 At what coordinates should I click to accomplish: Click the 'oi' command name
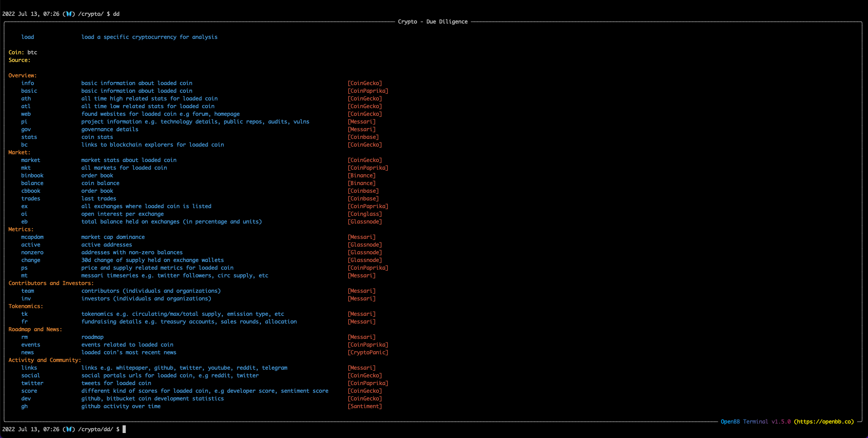pyautogui.click(x=24, y=214)
